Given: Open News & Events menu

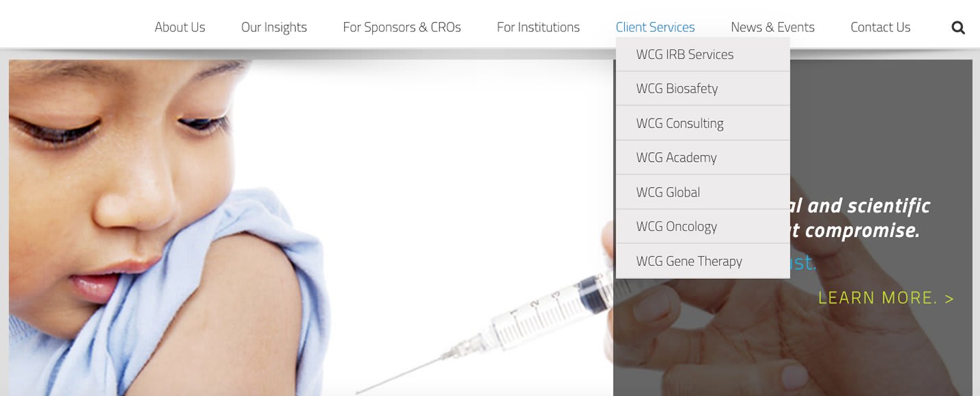Looking at the screenshot, I should pos(772,27).
